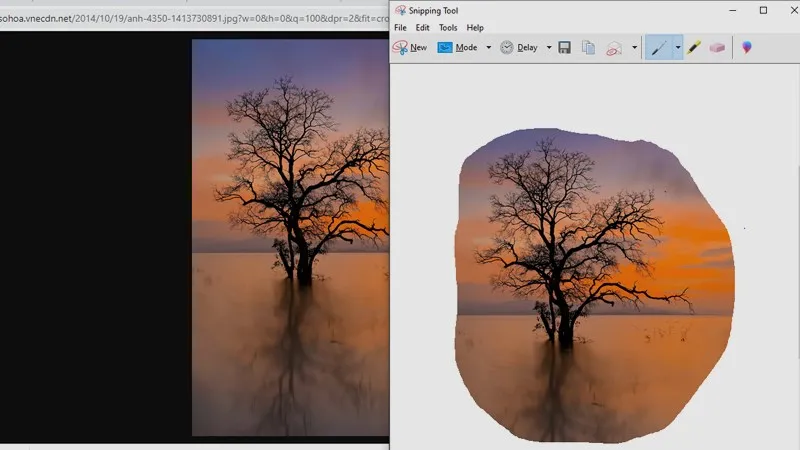
Task: Open the Tools menu
Action: [448, 28]
